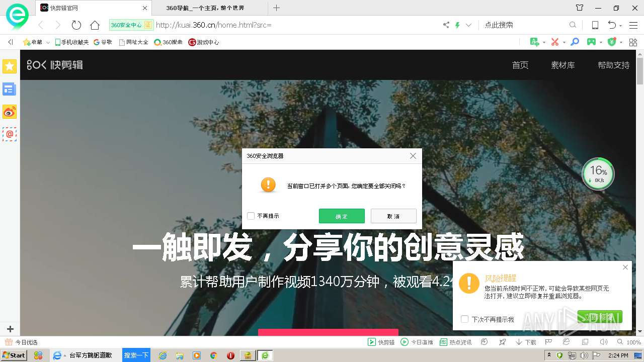Close the 风险提醒 risk popup
This screenshot has width=644, height=362.
[x=625, y=267]
